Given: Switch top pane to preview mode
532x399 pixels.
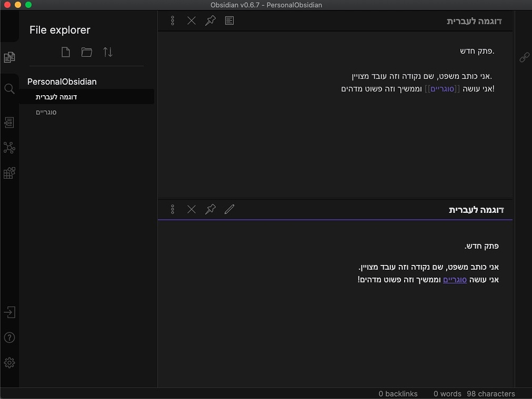Looking at the screenshot, I should pos(230,21).
